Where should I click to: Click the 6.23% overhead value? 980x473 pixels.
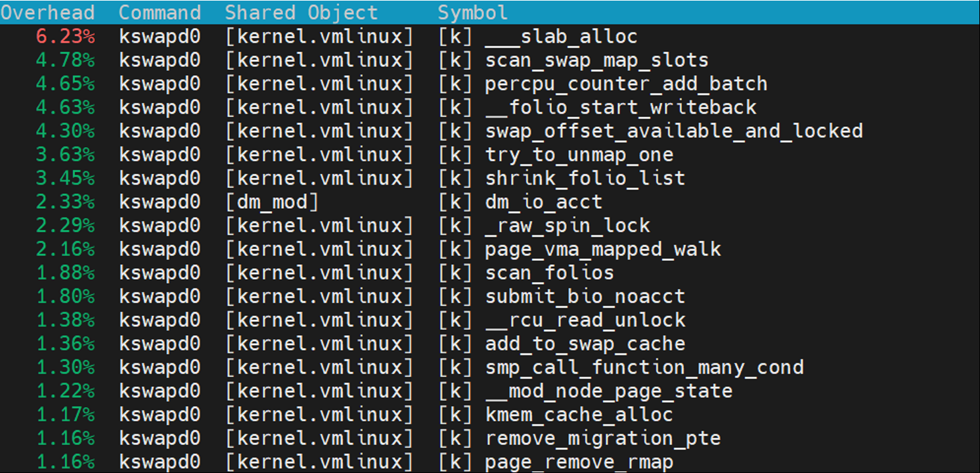[x=65, y=37]
